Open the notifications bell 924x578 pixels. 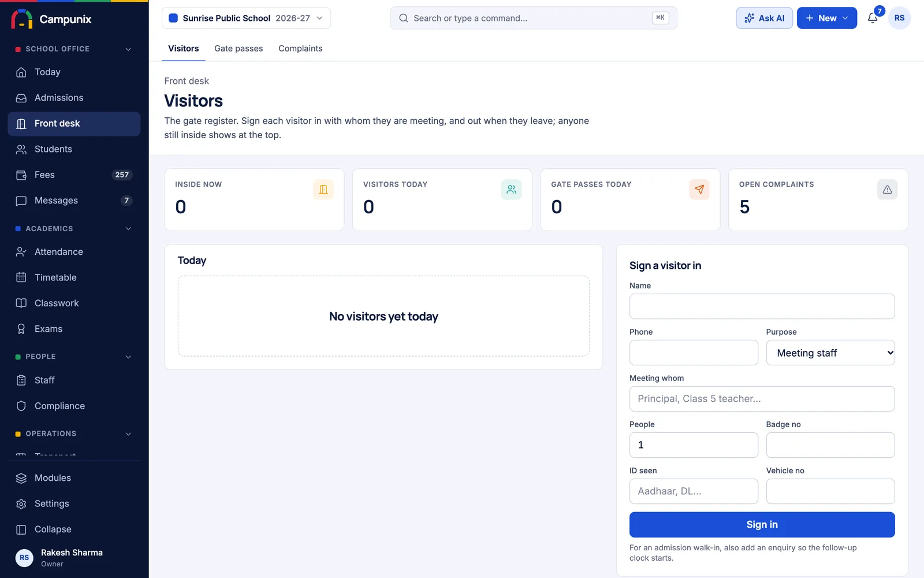pos(873,18)
